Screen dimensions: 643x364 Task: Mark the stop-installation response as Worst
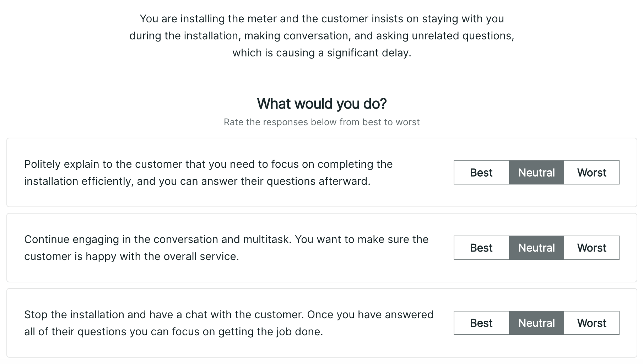[x=591, y=323]
